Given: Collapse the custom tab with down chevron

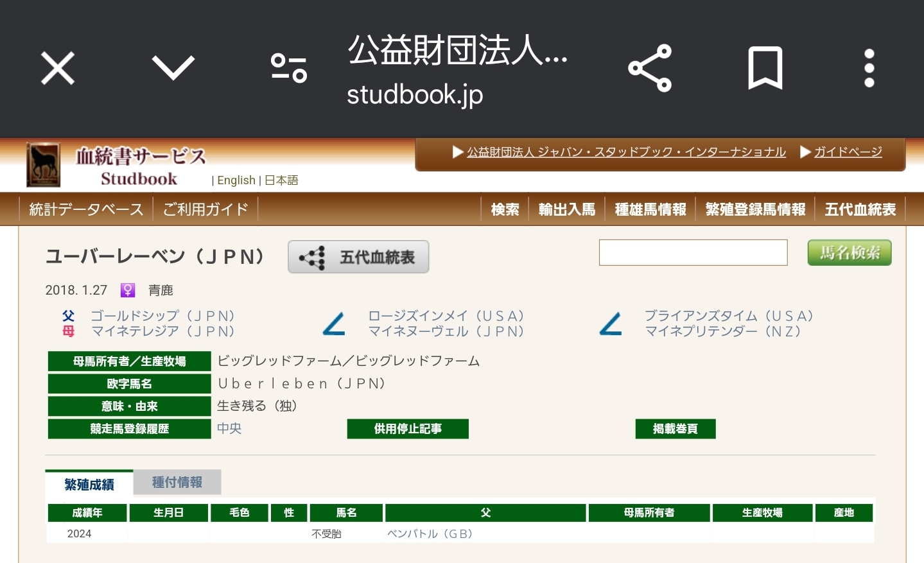Looking at the screenshot, I should coord(173,68).
